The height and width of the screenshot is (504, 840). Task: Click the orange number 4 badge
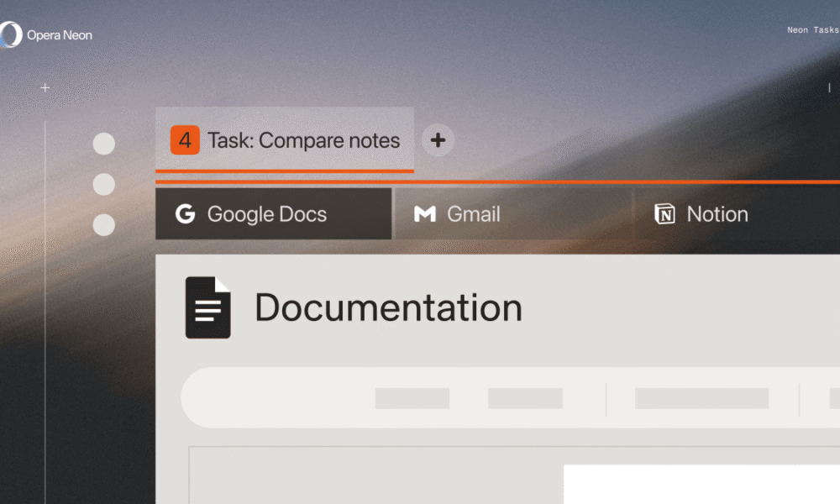click(185, 140)
